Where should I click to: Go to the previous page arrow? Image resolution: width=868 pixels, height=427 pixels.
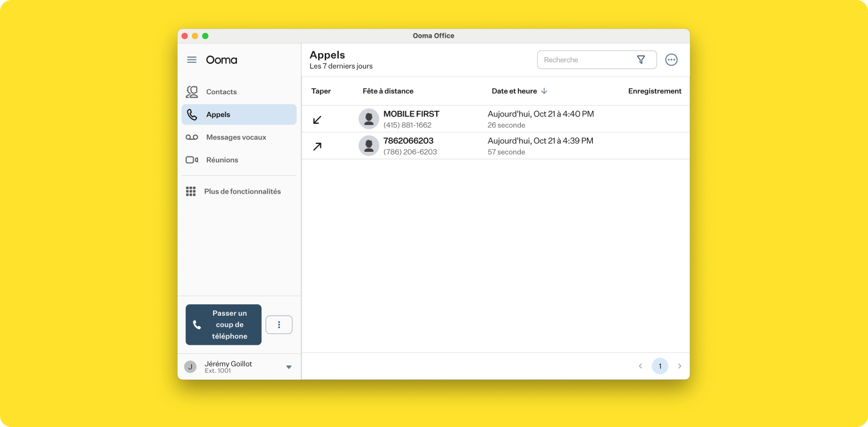(x=640, y=366)
